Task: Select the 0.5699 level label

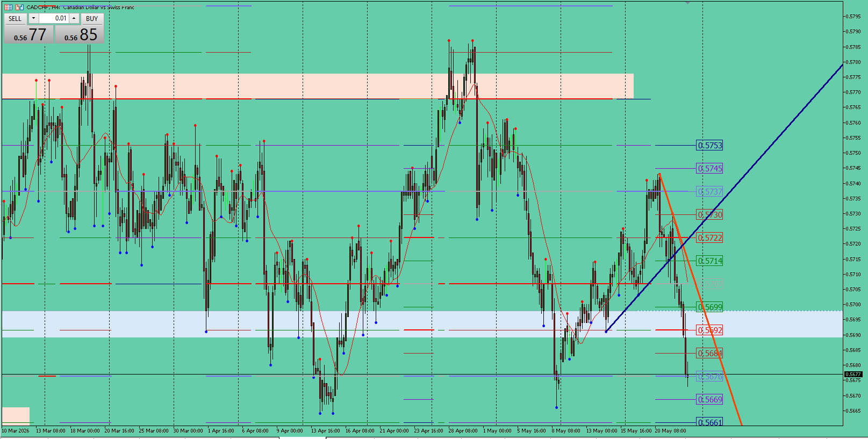Action: [x=709, y=307]
